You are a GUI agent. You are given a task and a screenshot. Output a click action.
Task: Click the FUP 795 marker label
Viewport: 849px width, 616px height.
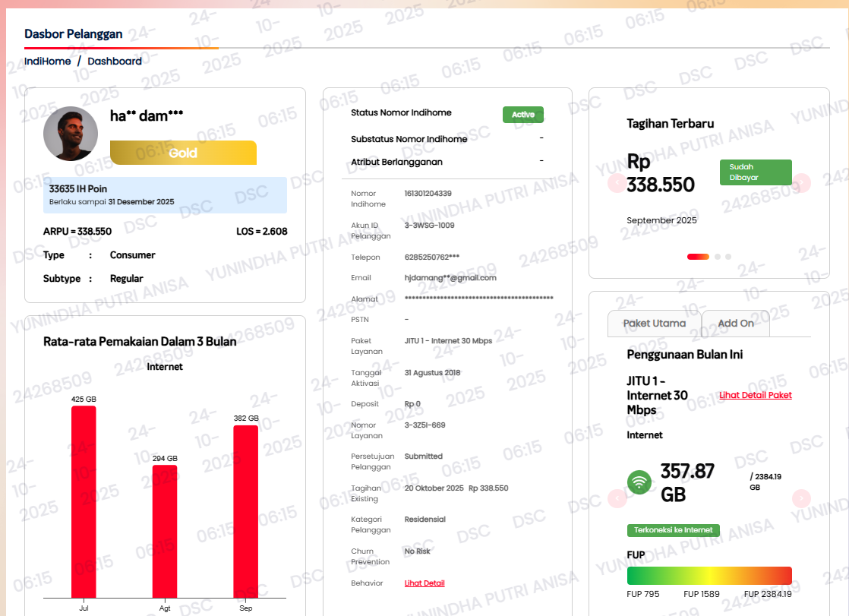tap(643, 594)
